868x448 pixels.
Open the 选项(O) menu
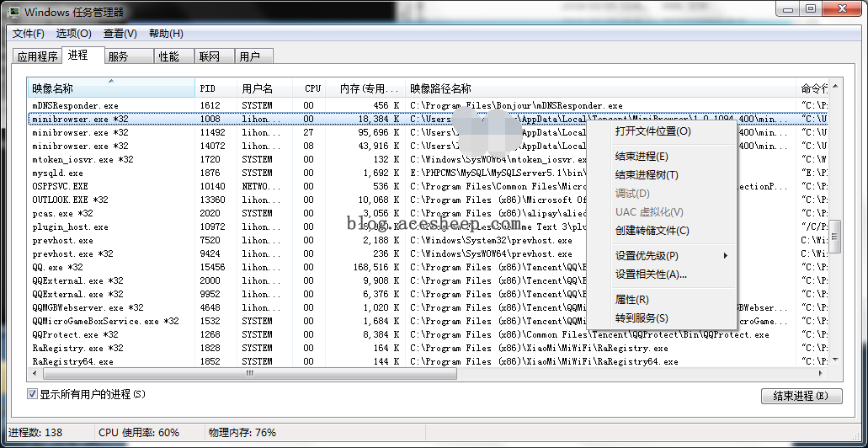[73, 34]
